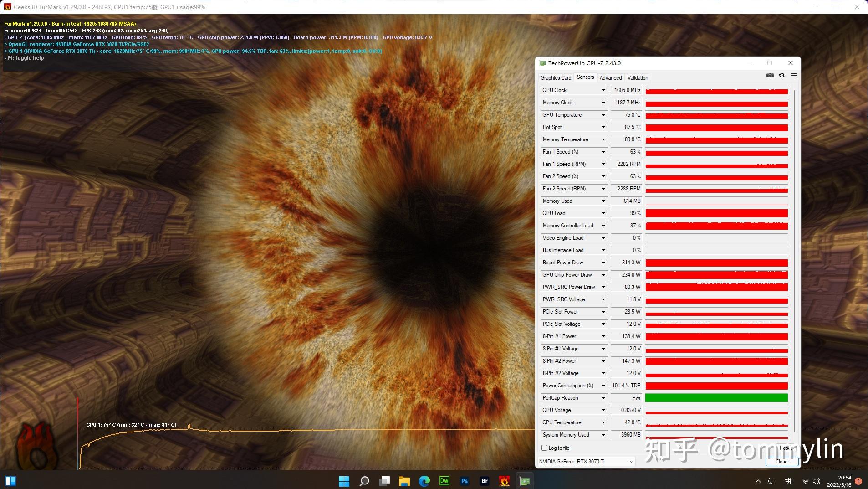This screenshot has width=868, height=489.
Task: Expand the Hot Spot sensor dropdown
Action: click(603, 127)
